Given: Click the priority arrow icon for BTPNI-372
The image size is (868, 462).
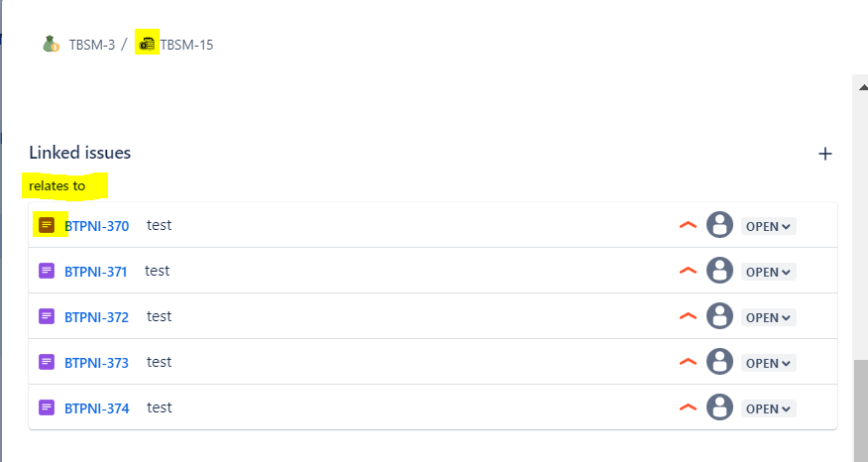Looking at the screenshot, I should coord(688,316).
